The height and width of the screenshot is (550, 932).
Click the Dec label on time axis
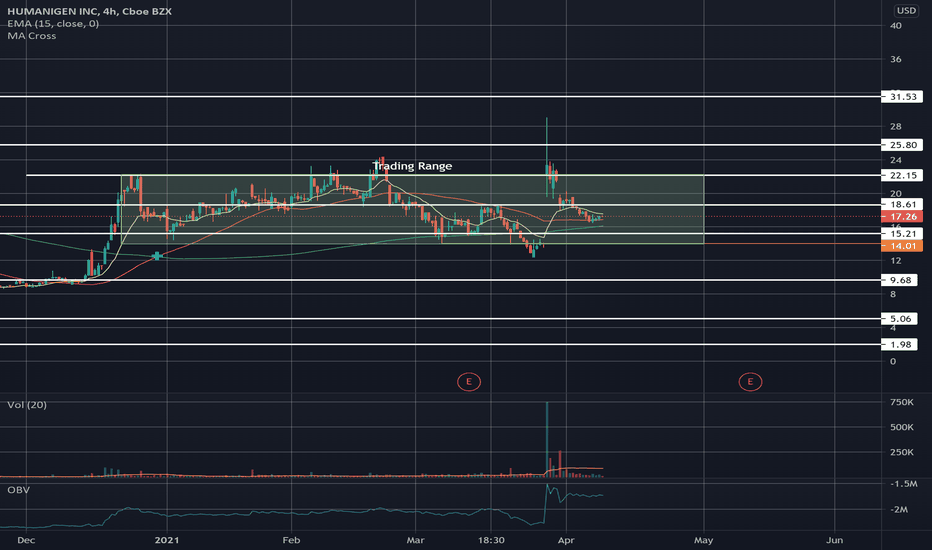(x=26, y=540)
